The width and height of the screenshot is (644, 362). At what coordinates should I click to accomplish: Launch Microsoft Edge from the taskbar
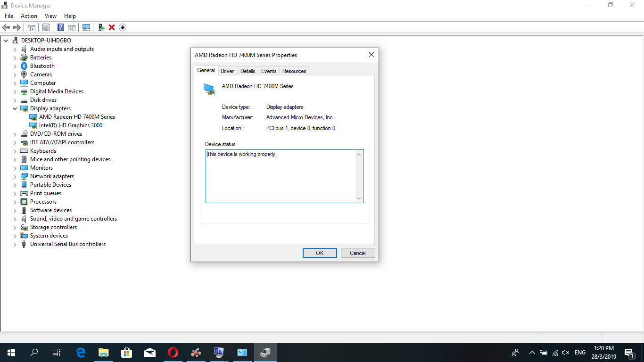click(x=81, y=353)
